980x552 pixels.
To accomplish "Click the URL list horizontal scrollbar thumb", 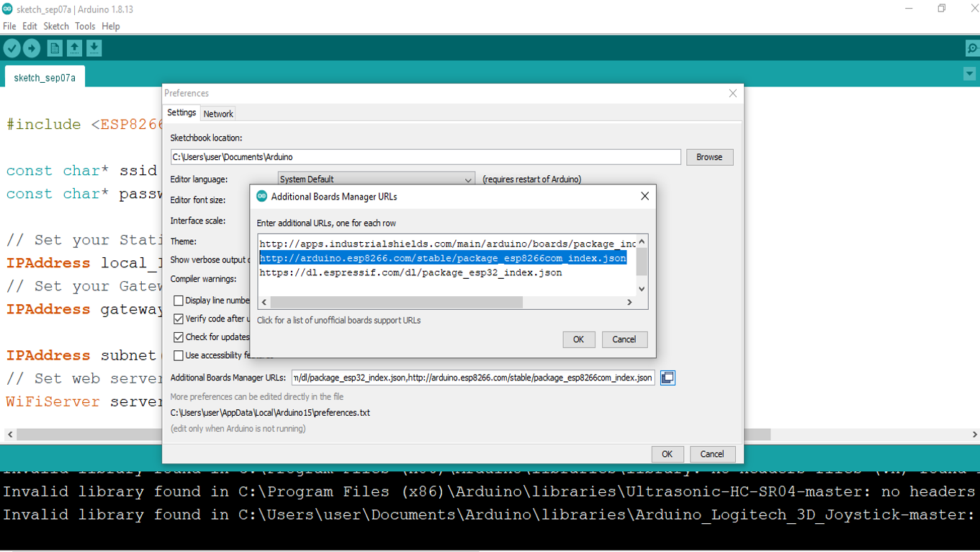I will click(x=396, y=302).
